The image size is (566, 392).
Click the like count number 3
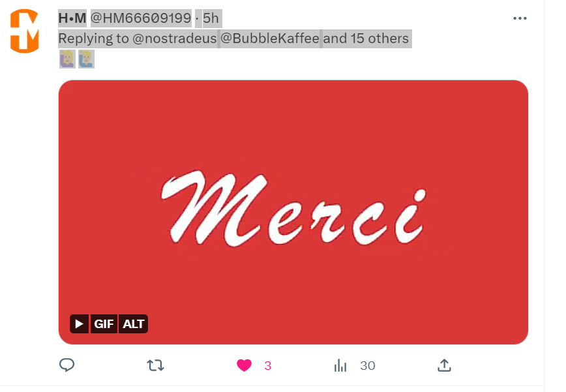pyautogui.click(x=268, y=366)
